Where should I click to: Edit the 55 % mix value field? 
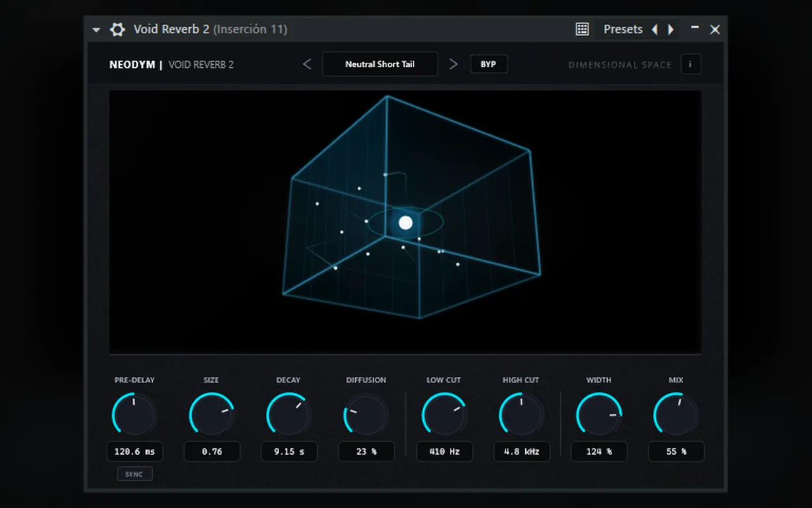point(676,451)
